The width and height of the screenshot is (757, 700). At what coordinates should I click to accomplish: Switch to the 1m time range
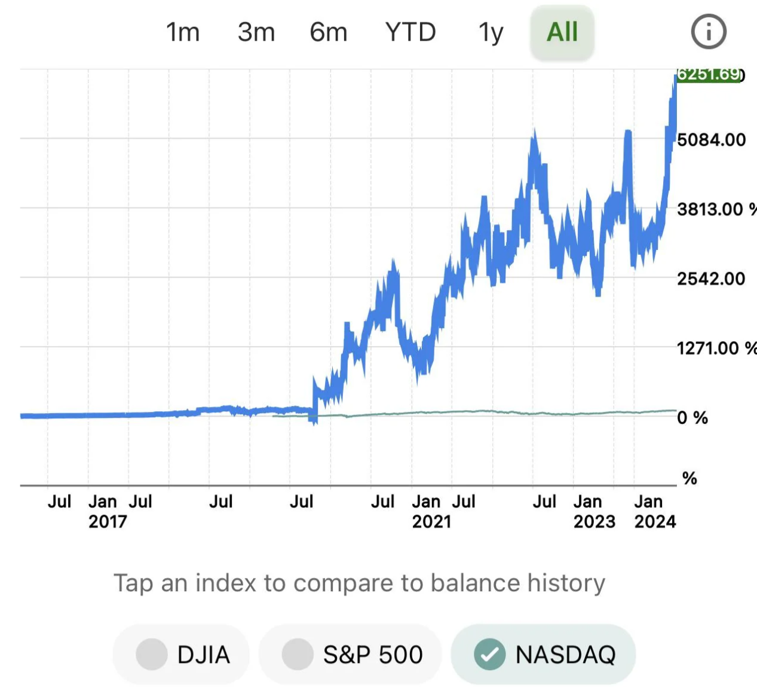click(183, 32)
